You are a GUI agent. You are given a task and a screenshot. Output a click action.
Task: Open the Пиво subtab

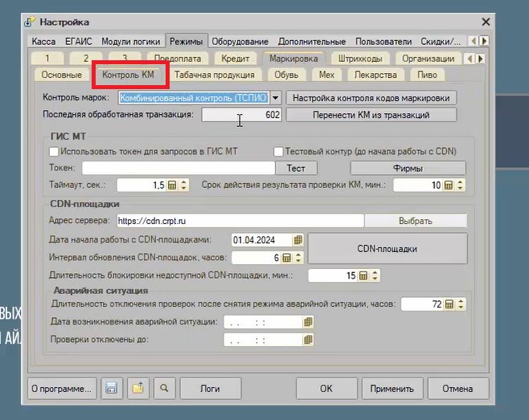click(427, 75)
